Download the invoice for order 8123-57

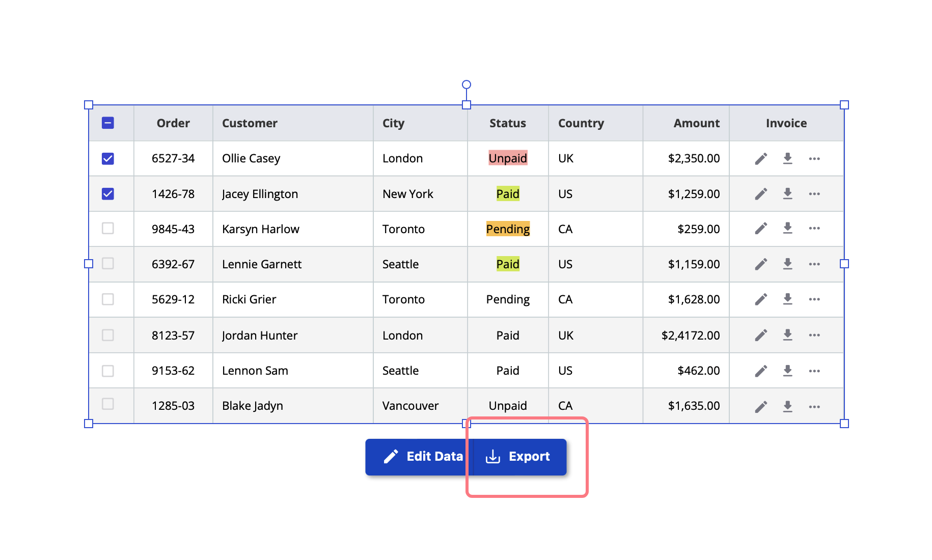(x=787, y=335)
